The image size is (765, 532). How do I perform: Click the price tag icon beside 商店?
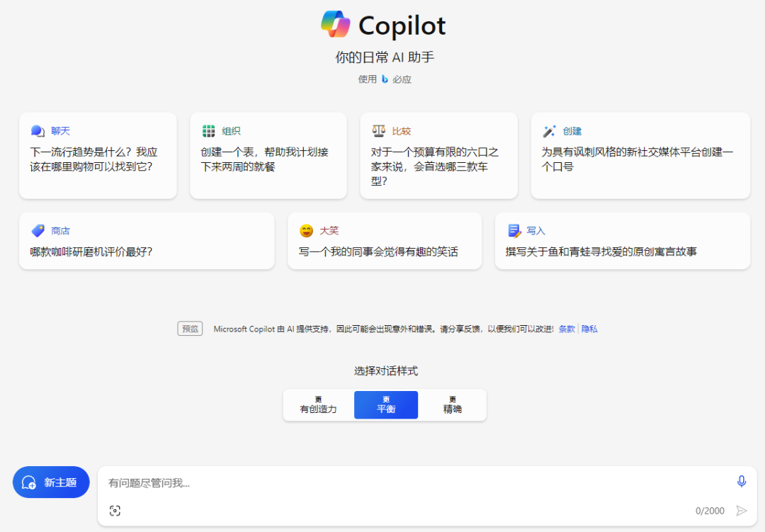click(x=38, y=230)
